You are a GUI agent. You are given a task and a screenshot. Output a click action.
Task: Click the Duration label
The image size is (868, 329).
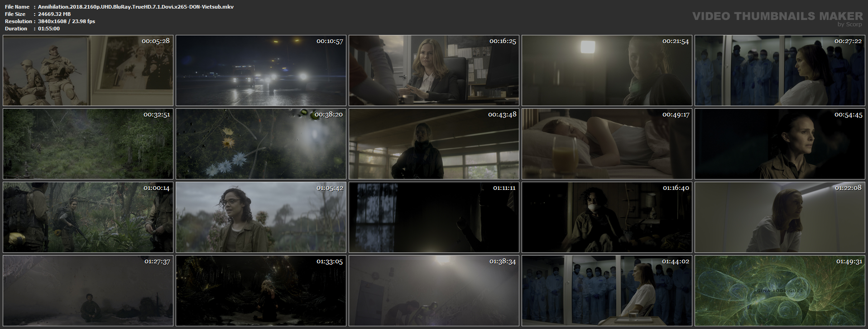point(16,29)
